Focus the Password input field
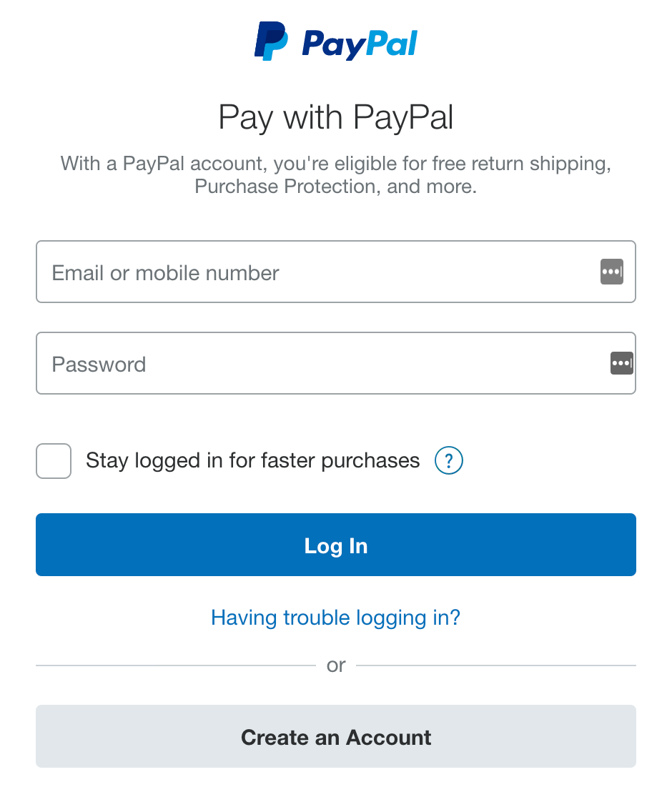672x792 pixels. (x=336, y=363)
